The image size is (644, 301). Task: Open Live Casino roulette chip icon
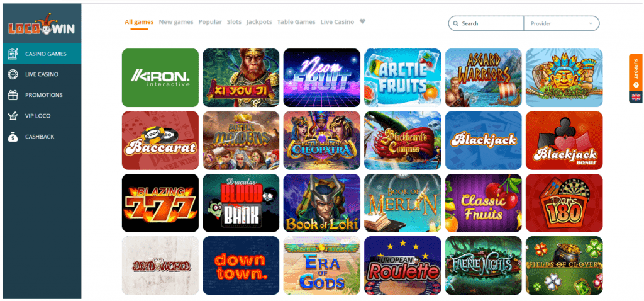tap(13, 74)
